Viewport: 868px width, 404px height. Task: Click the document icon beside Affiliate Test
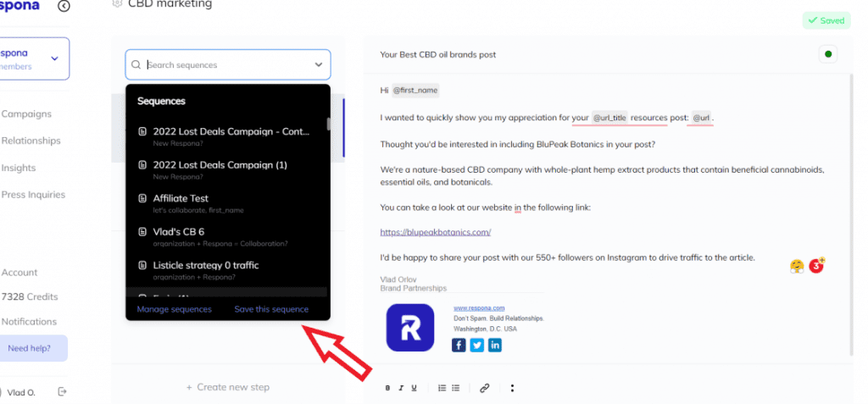(x=142, y=198)
